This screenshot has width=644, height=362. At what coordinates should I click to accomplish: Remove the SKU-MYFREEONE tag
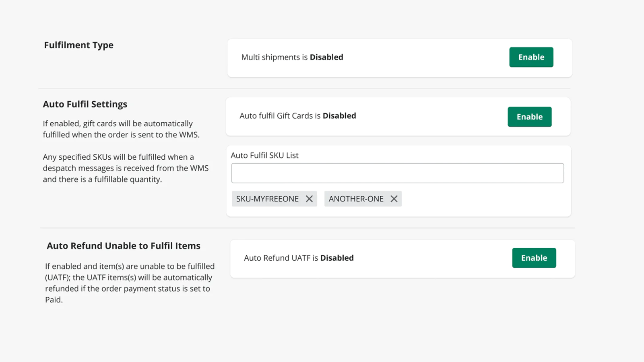(309, 199)
